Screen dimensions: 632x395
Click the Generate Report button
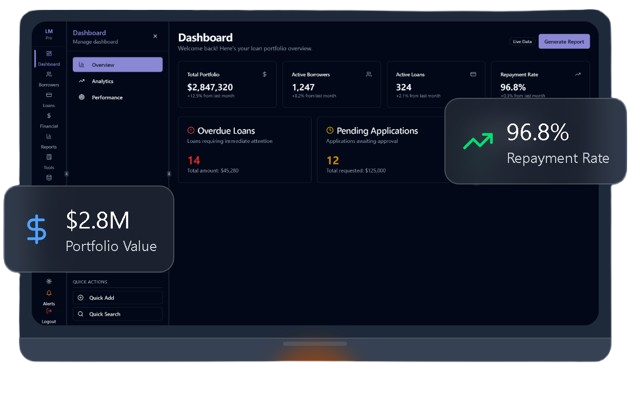564,42
